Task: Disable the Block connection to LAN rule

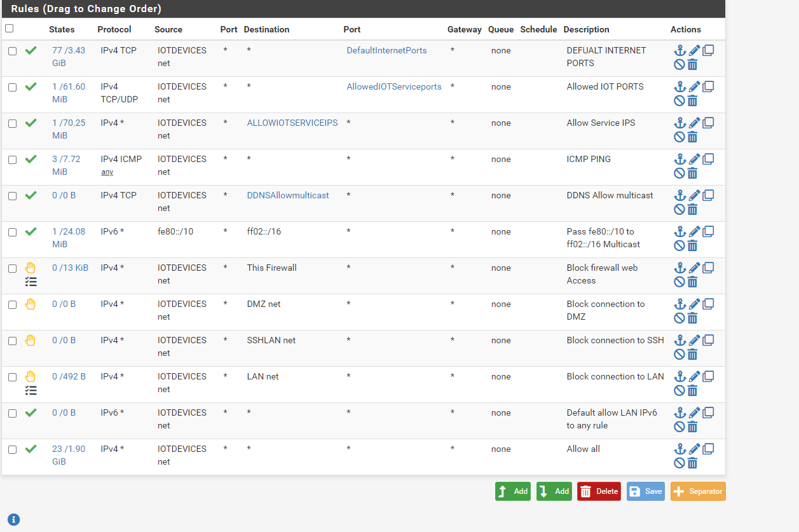Action: [x=679, y=390]
